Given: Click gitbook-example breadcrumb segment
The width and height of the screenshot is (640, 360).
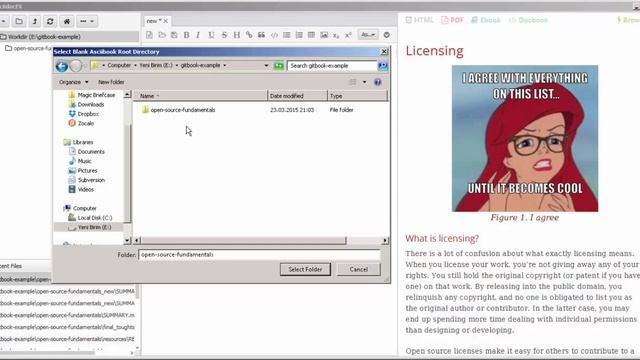Looking at the screenshot, I should click(x=200, y=65).
